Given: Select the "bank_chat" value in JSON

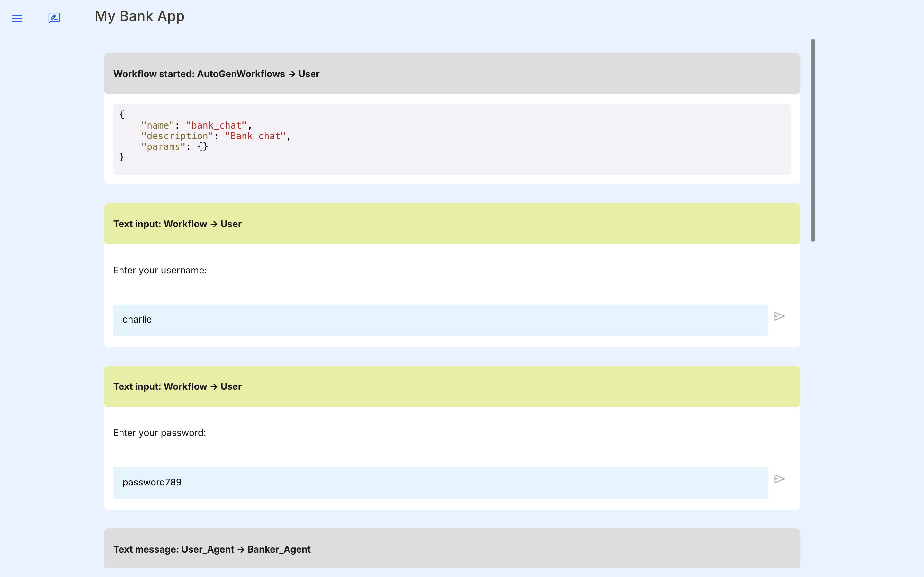Looking at the screenshot, I should click(x=216, y=126).
